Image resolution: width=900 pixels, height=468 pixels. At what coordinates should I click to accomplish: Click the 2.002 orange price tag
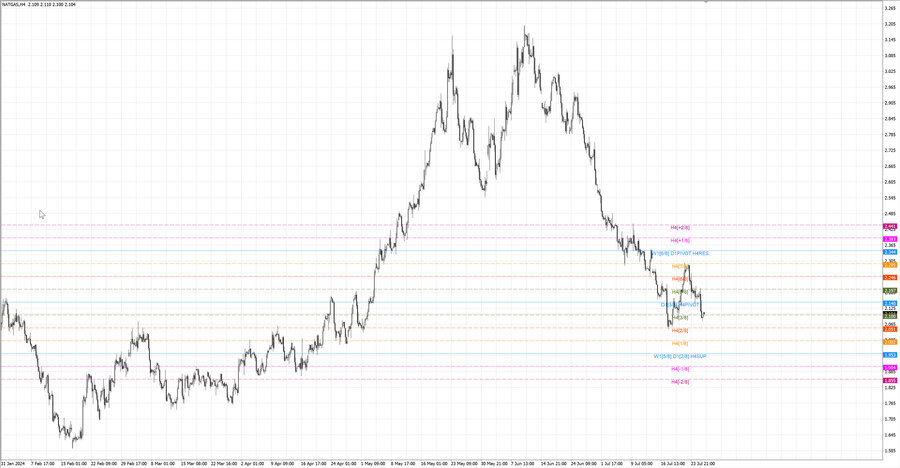(x=890, y=342)
